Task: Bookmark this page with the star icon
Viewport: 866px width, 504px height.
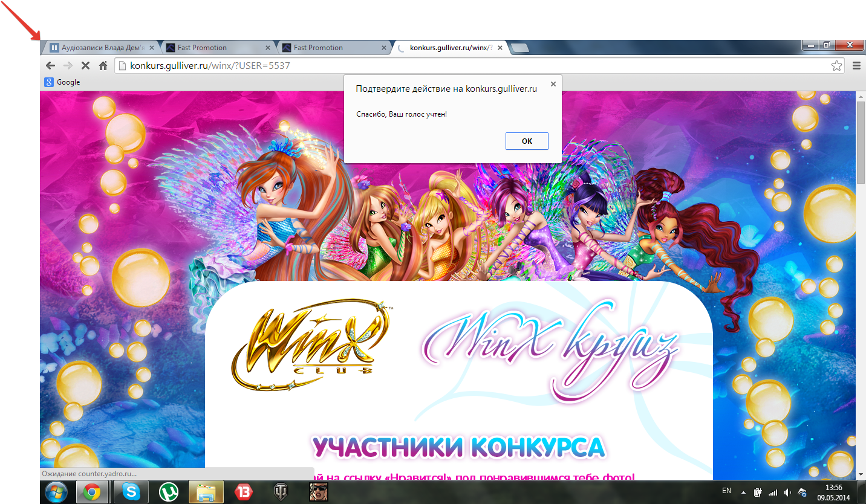Action: pos(836,66)
